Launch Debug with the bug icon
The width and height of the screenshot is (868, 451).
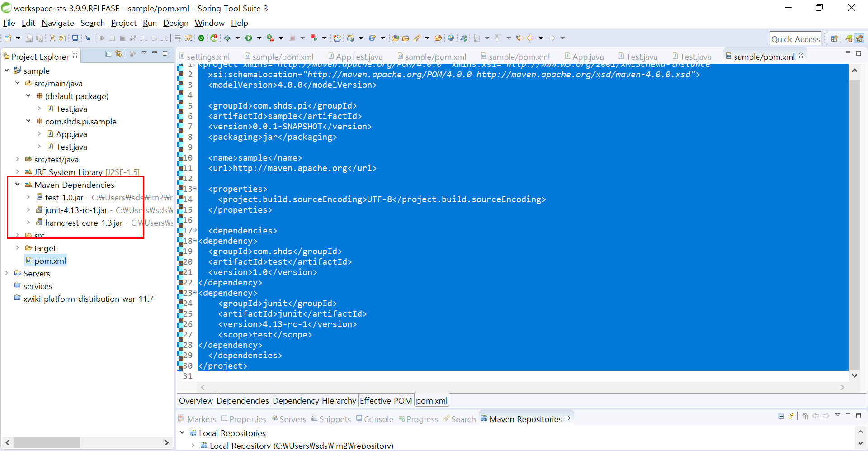(227, 38)
